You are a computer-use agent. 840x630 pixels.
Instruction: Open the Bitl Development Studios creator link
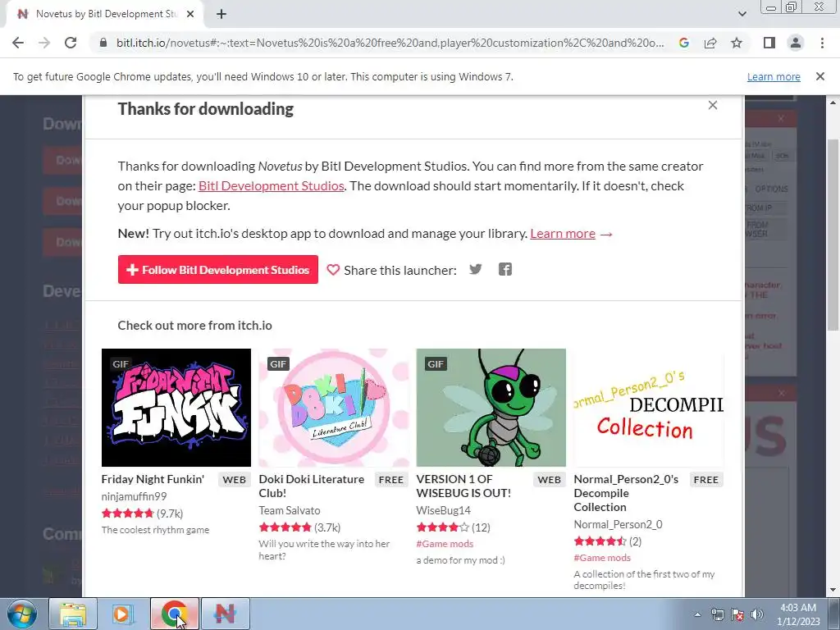271,186
